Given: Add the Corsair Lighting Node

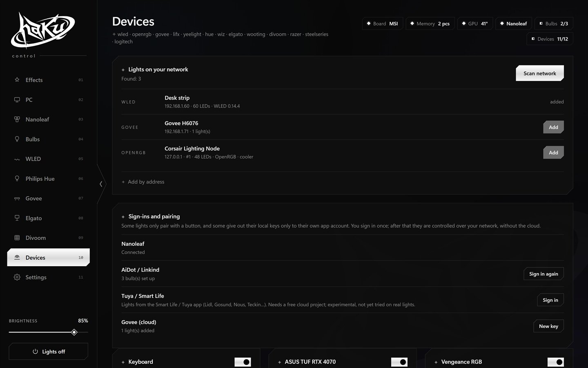Looking at the screenshot, I should tap(553, 153).
